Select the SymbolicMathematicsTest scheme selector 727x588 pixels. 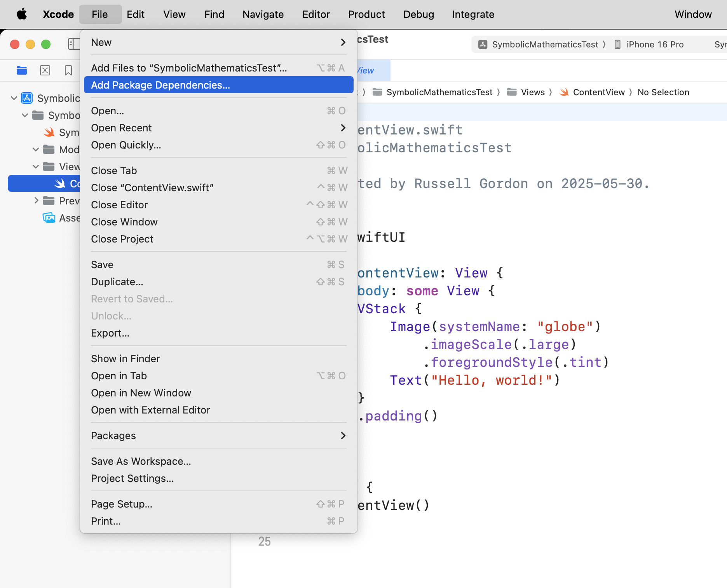[x=544, y=44]
